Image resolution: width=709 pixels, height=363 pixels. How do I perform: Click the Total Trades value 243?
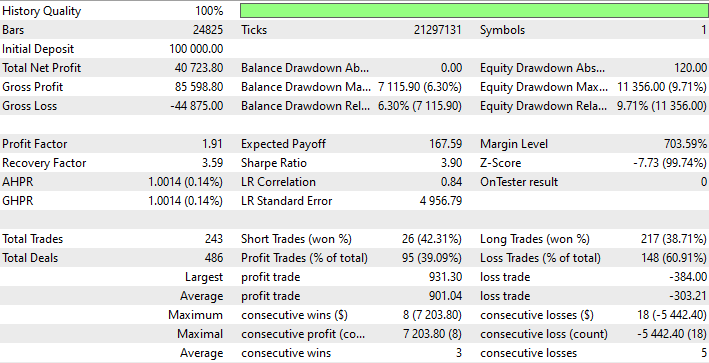(213, 239)
